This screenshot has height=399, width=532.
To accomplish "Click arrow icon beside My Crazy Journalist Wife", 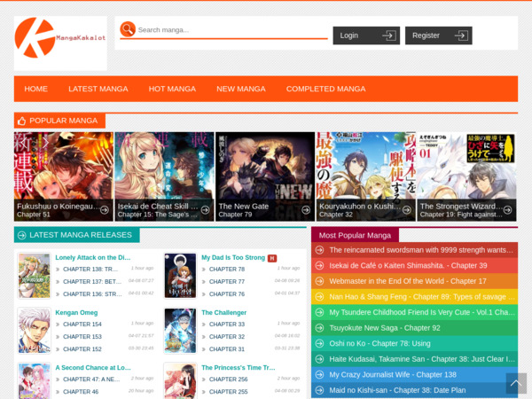I will [319, 375].
